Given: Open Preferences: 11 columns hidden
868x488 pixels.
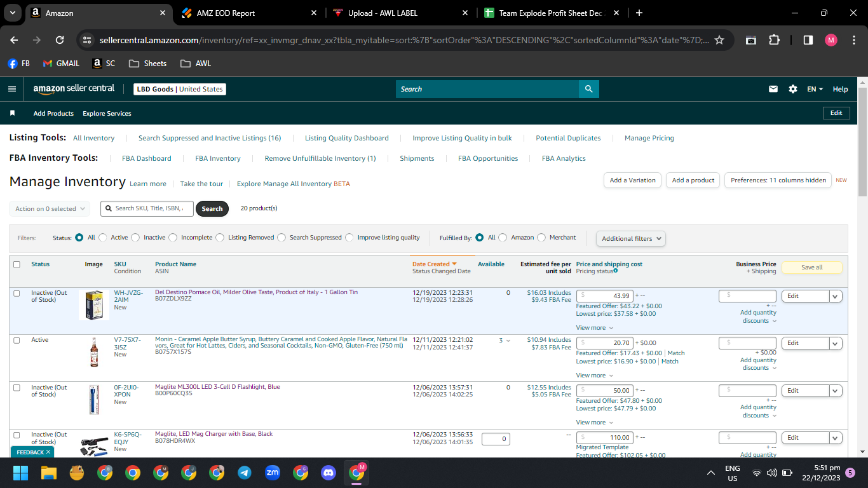Looking at the screenshot, I should point(778,180).
